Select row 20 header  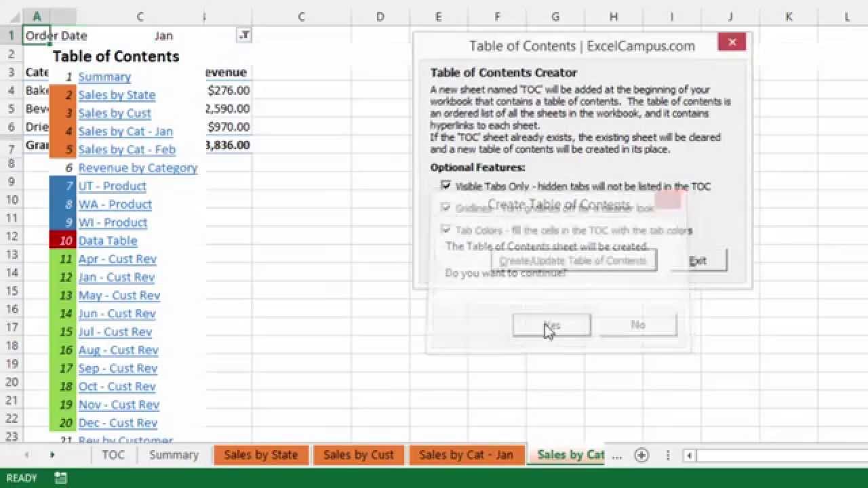point(11,382)
